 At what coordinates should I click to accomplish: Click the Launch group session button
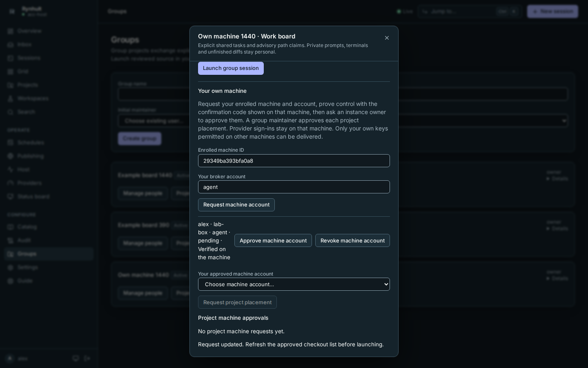(231, 68)
